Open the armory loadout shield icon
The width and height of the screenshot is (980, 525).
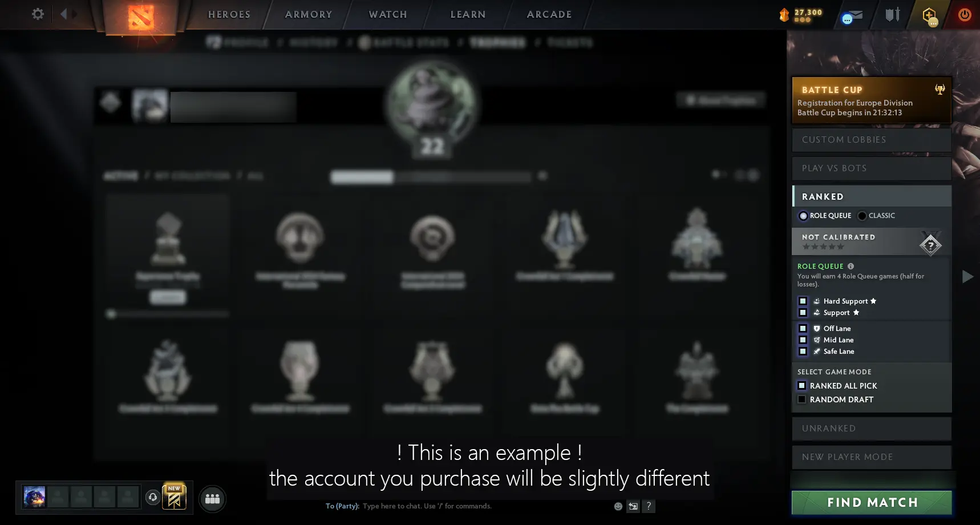point(893,14)
